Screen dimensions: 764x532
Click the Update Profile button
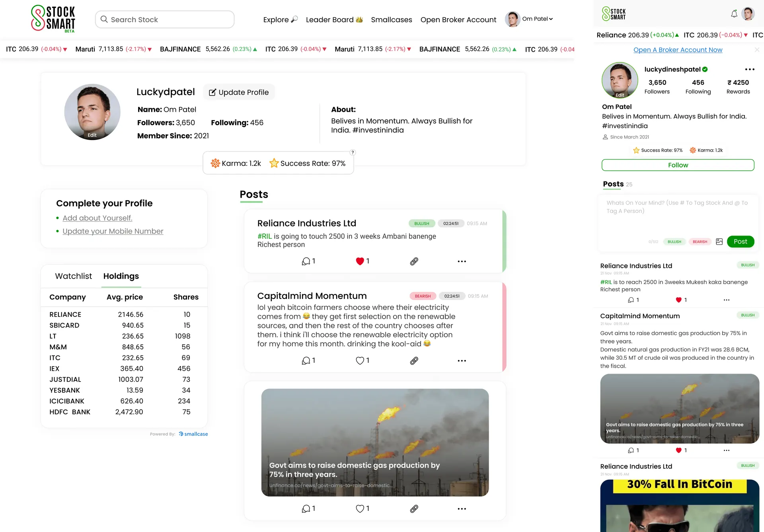[239, 92]
